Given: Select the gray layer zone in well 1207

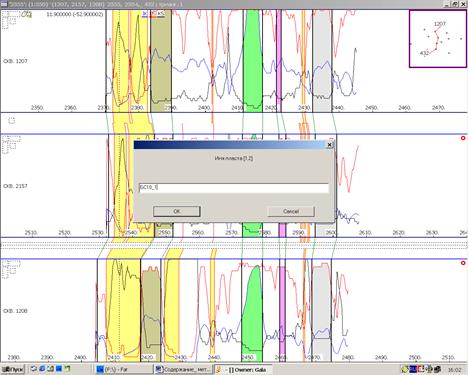Looking at the screenshot, I should point(322,61).
